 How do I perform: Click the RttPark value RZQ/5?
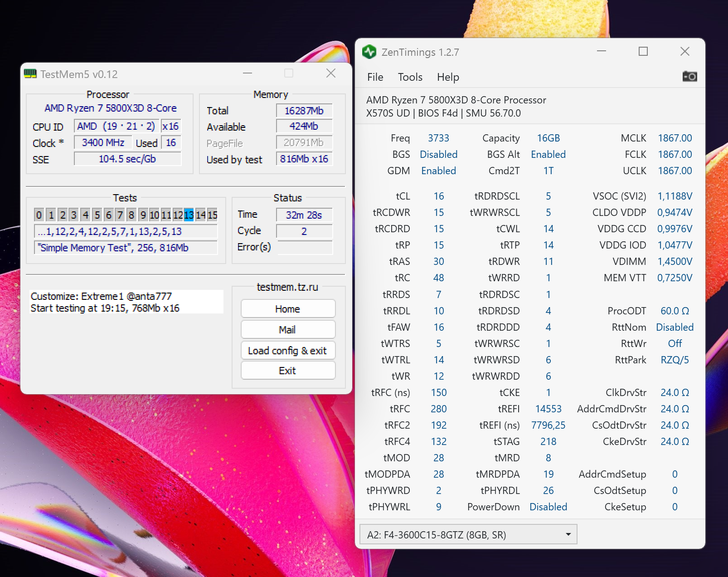[x=675, y=360]
